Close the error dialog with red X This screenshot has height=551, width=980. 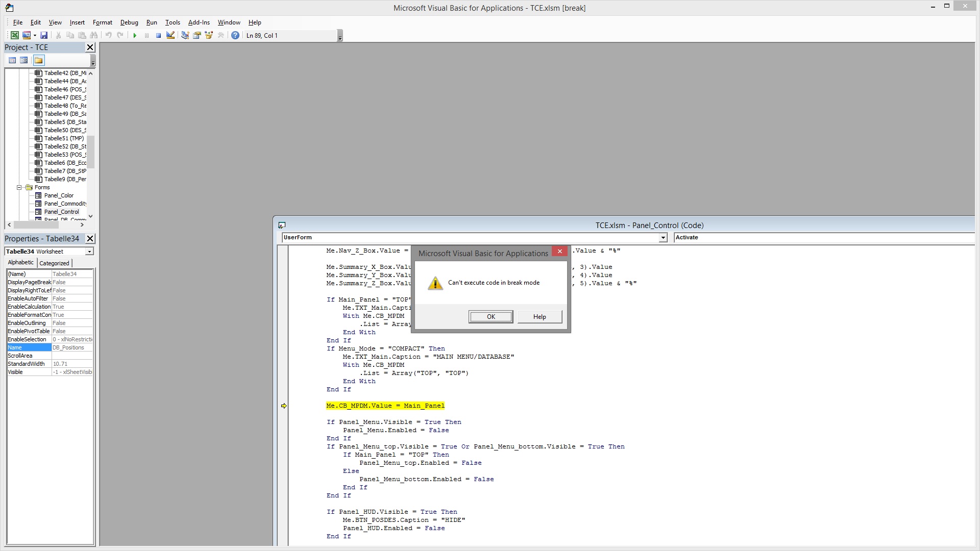559,251
